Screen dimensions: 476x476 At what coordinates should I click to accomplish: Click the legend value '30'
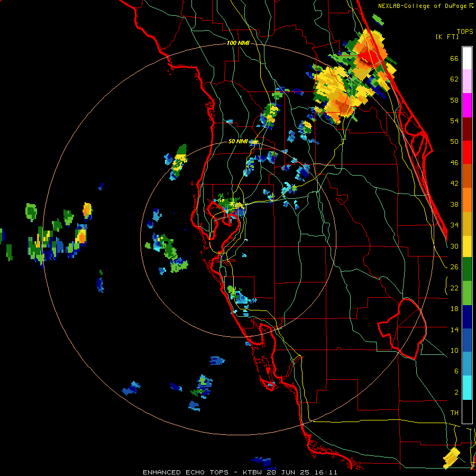(454, 246)
